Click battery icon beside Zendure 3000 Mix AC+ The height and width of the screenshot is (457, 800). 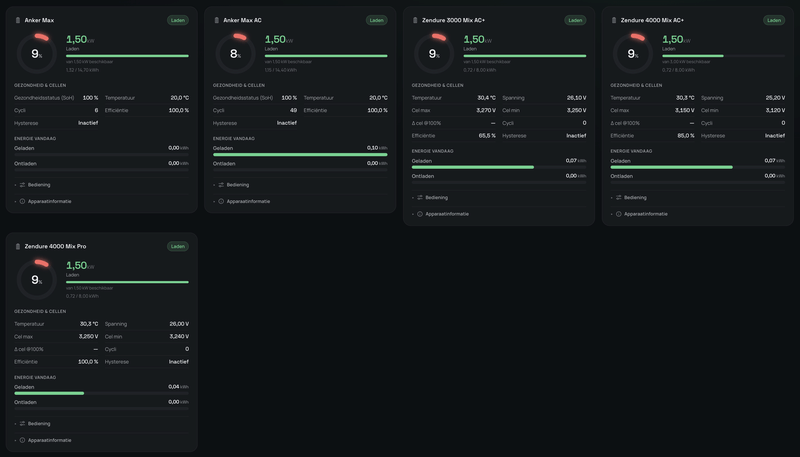coord(415,20)
